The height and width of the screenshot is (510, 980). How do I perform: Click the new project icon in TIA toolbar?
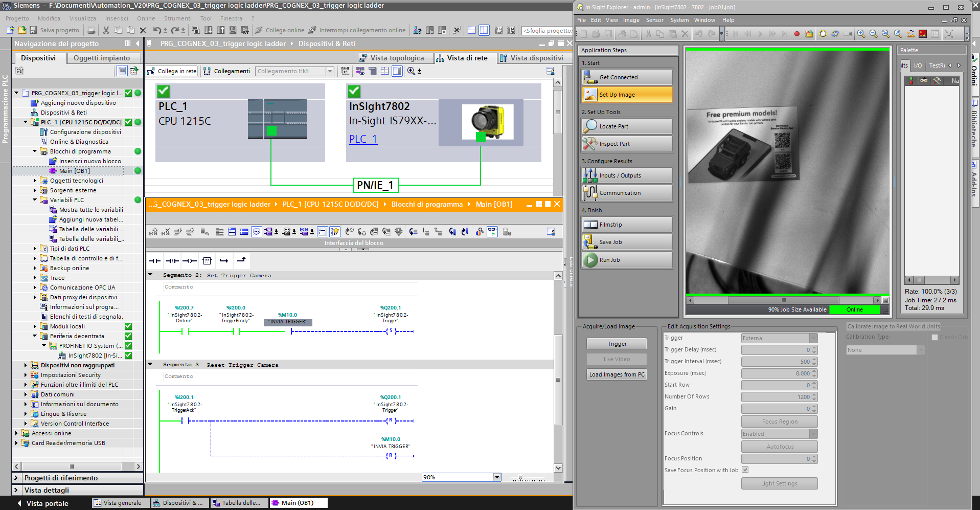pos(10,30)
